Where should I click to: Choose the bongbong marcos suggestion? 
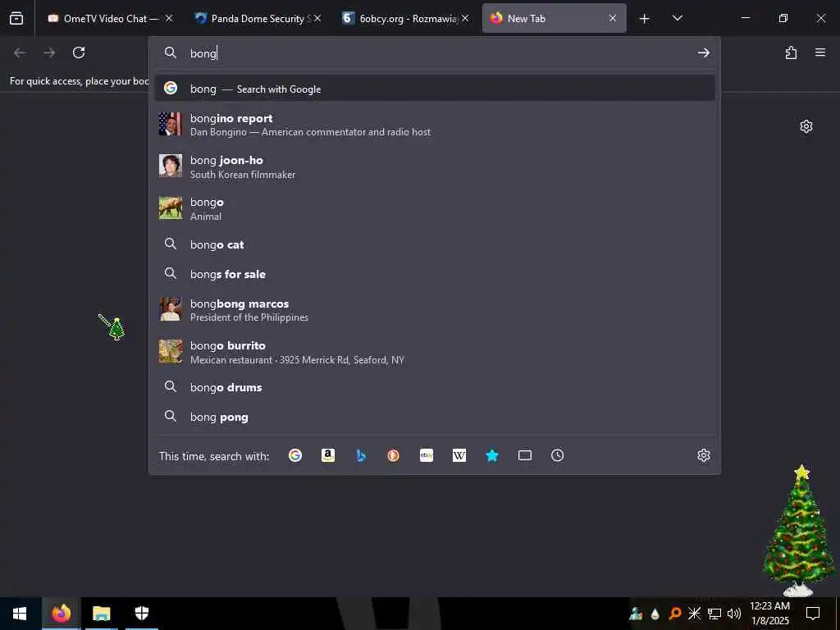(435, 309)
